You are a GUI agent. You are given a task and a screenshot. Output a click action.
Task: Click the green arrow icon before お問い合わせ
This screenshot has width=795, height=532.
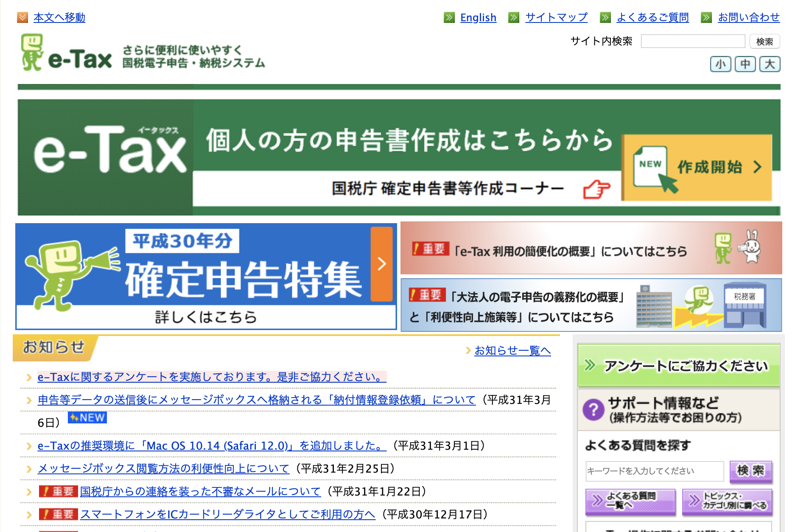point(706,17)
